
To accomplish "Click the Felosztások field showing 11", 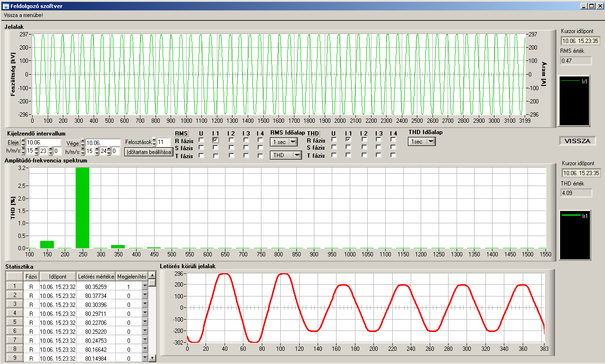I will pos(163,142).
